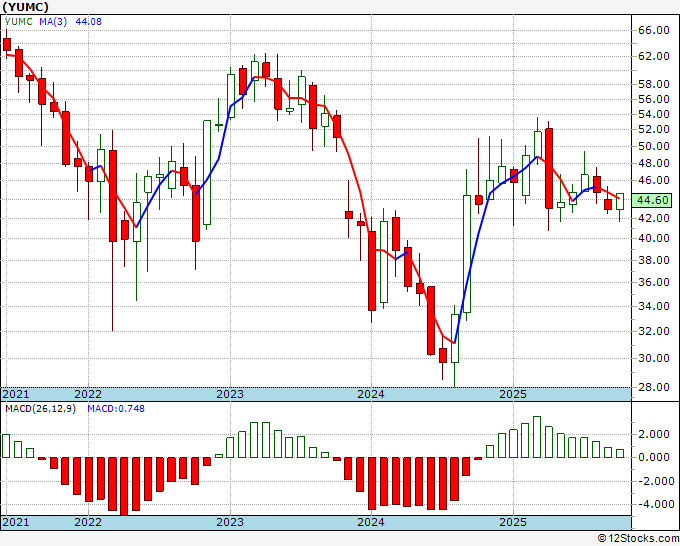Click the MA(3) indicator label
The image size is (680, 546).
point(53,21)
